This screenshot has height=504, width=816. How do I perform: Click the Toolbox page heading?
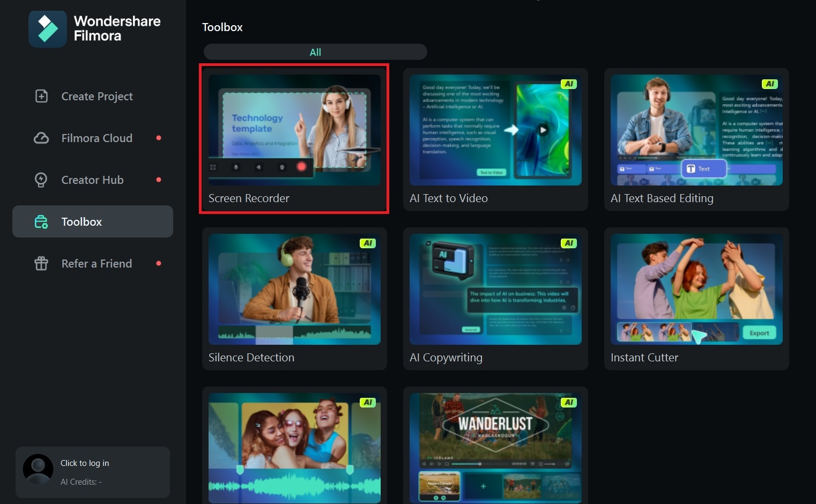(222, 27)
